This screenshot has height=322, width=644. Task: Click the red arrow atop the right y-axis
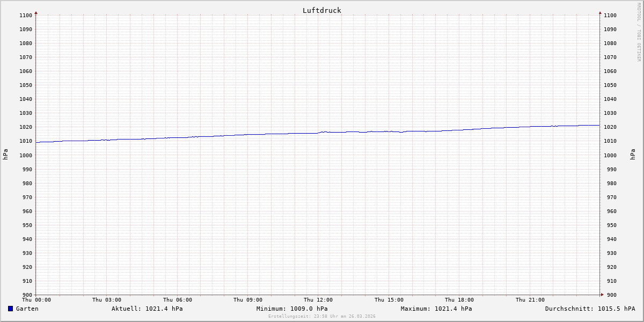point(600,12)
